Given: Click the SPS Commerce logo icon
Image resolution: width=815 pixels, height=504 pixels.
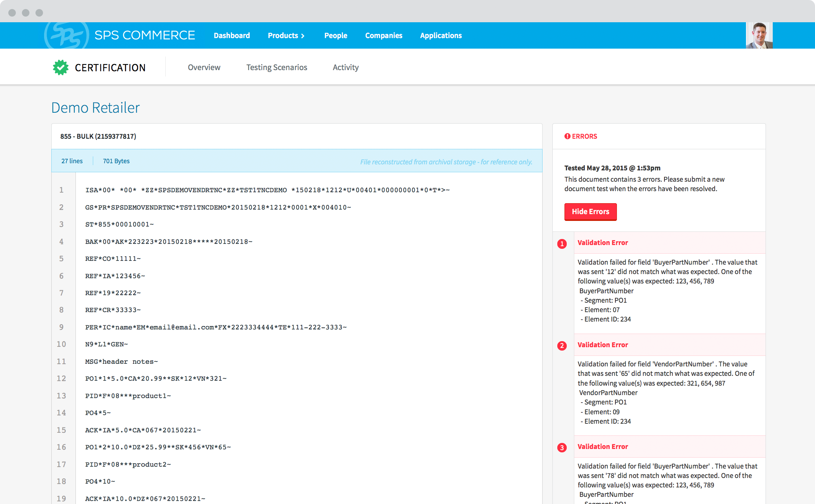Looking at the screenshot, I should pos(67,35).
